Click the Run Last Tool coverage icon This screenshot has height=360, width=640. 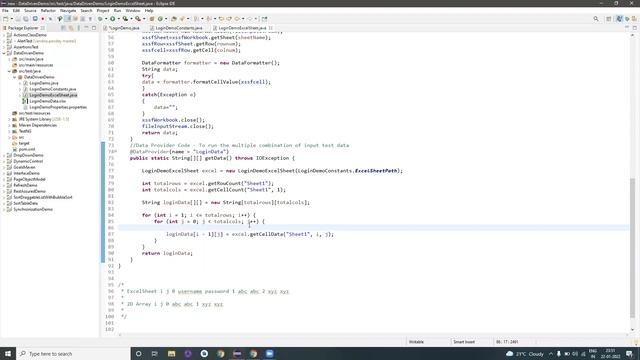point(125,19)
